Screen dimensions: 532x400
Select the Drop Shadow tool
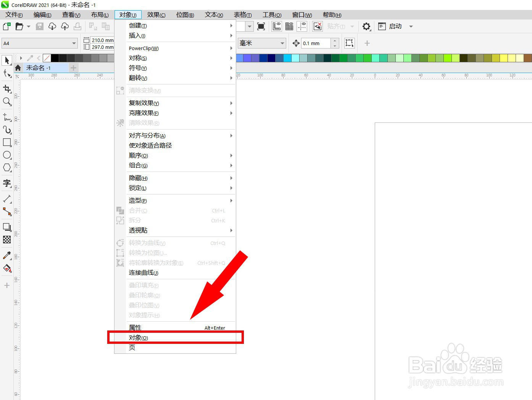7,227
